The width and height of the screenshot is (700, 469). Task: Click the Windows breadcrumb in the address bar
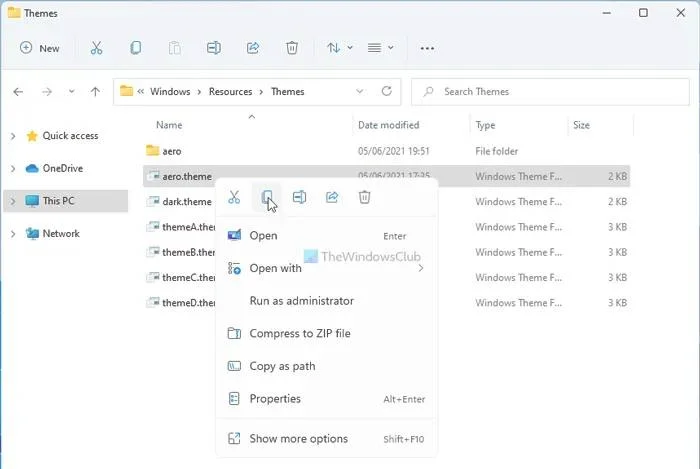click(170, 91)
